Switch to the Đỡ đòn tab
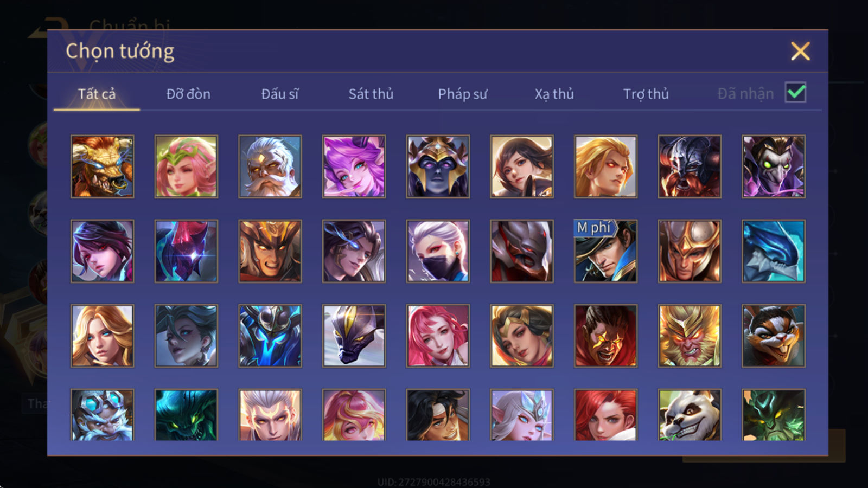This screenshot has height=488, width=868. 188,94
